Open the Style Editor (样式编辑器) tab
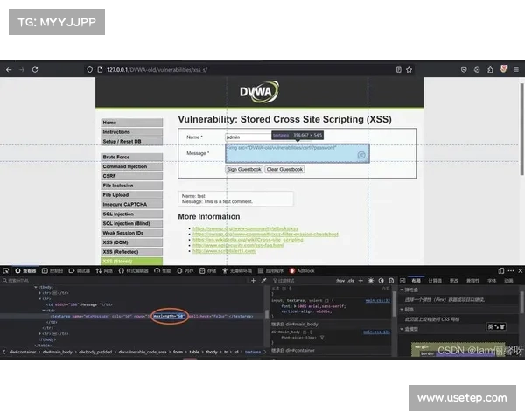525x420 pixels. (x=133, y=270)
